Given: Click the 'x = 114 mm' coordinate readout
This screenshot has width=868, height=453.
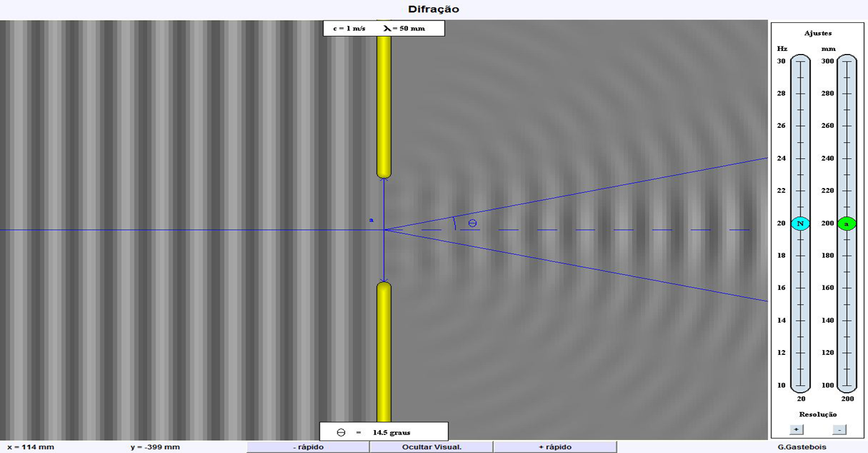Looking at the screenshot, I should (31, 447).
